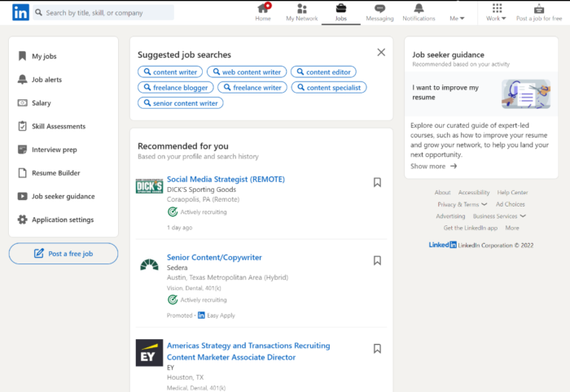The image size is (570, 392).
Task: Open the Home tab icon
Action: [x=263, y=8]
